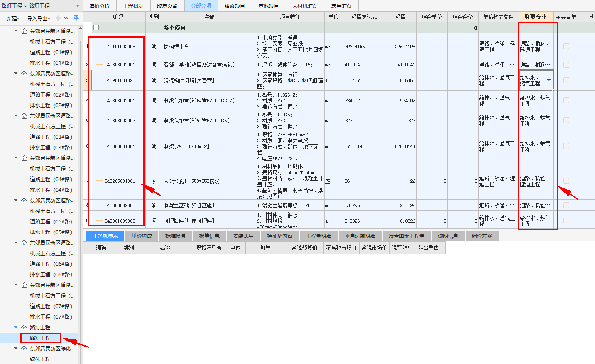Collapse 整个项目 with the minus box
Viewport: 595px width, 364px height.
point(96,28)
